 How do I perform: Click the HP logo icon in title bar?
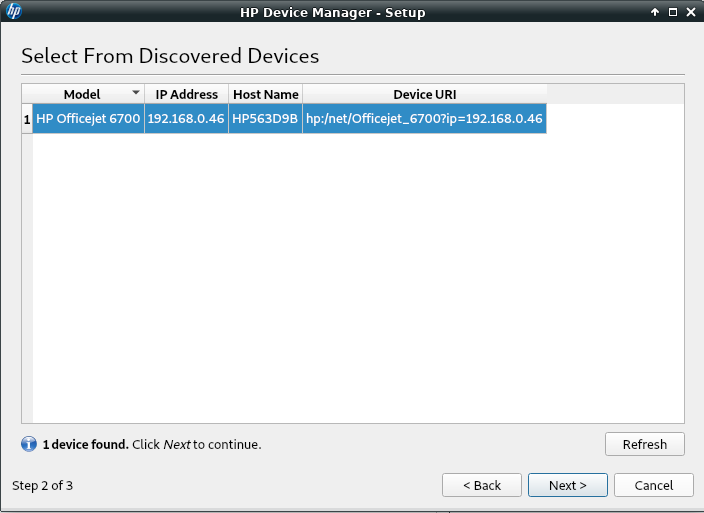pyautogui.click(x=14, y=12)
